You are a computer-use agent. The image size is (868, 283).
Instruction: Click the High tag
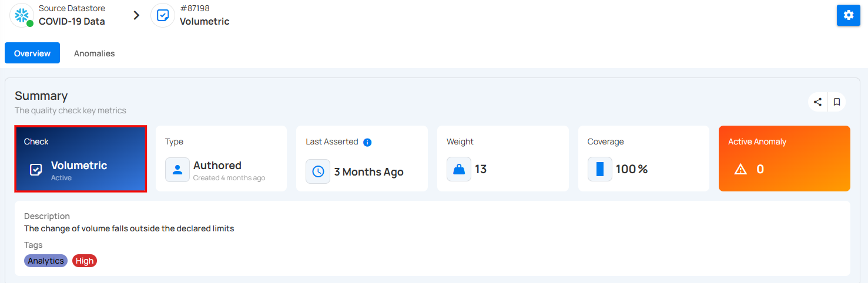coord(85,261)
